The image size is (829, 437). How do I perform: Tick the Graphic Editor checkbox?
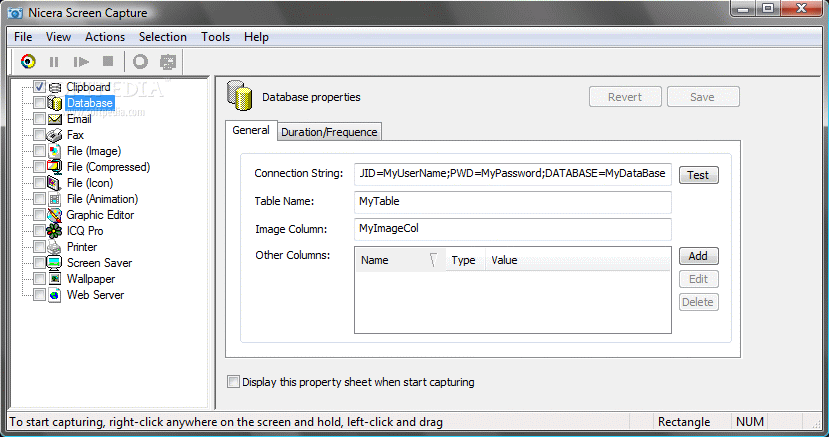click(x=40, y=215)
